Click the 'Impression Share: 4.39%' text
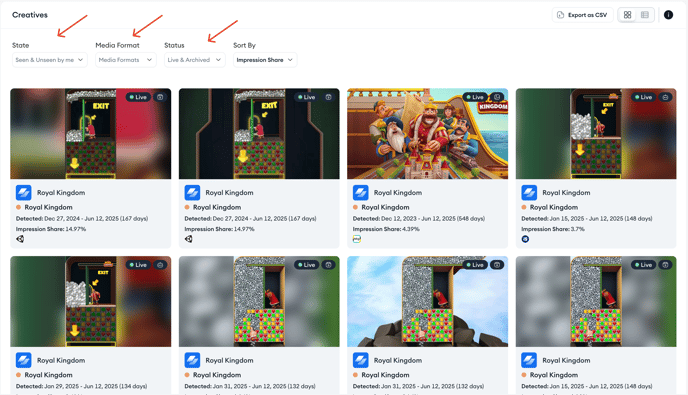 click(x=386, y=229)
